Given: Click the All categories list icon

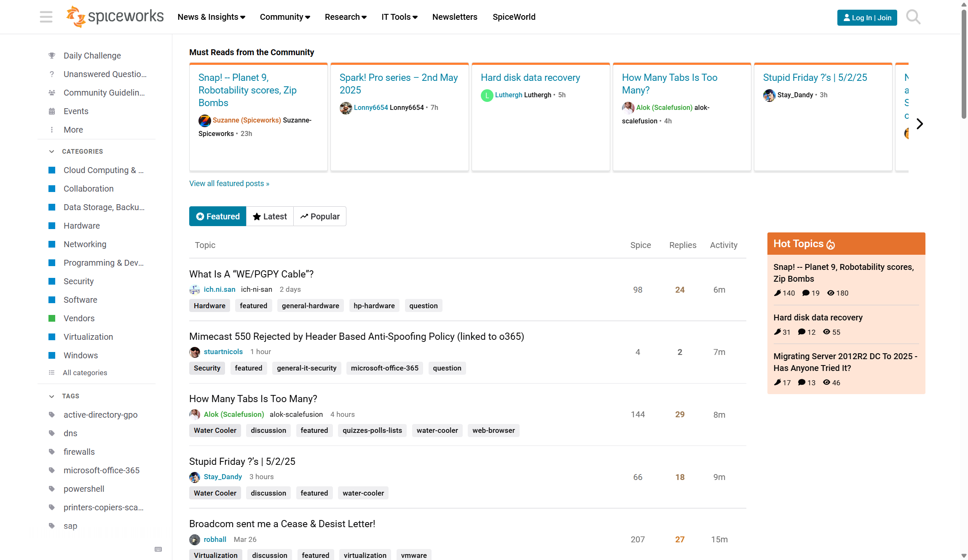Looking at the screenshot, I should (52, 373).
